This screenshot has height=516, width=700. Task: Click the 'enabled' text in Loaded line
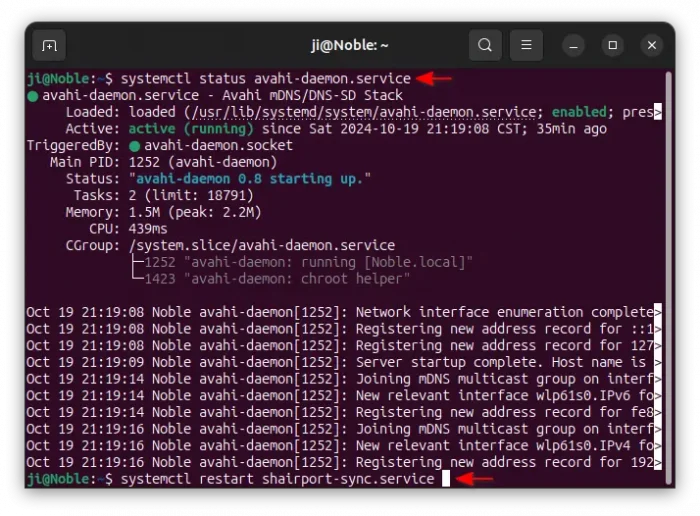coord(579,112)
